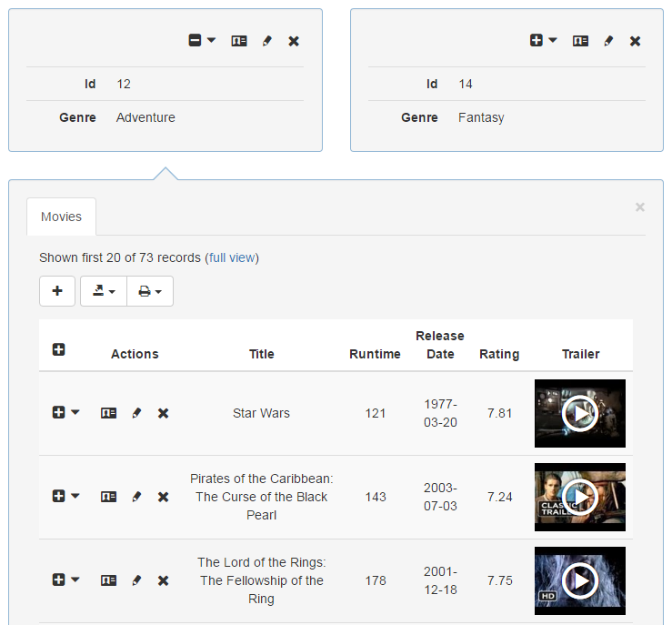Delete the Fantasy genre record
672x625 pixels.
[x=636, y=41]
